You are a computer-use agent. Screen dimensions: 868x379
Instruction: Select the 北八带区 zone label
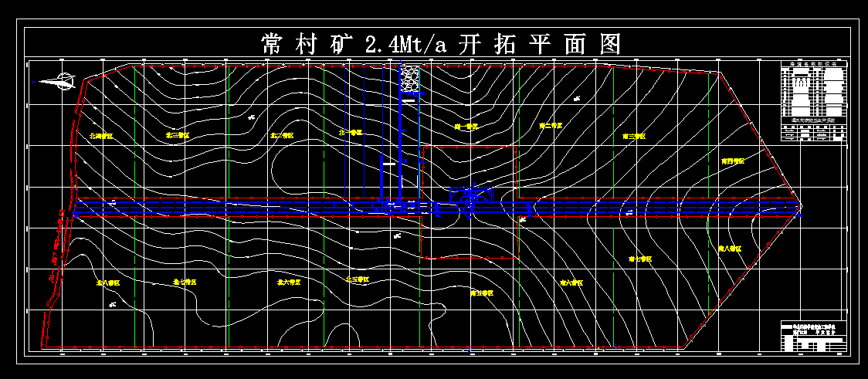[108, 283]
